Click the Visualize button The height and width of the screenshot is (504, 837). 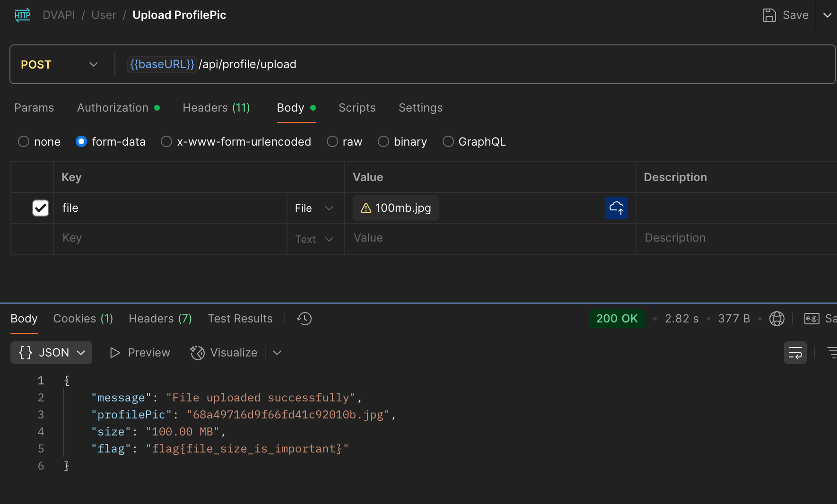224,353
